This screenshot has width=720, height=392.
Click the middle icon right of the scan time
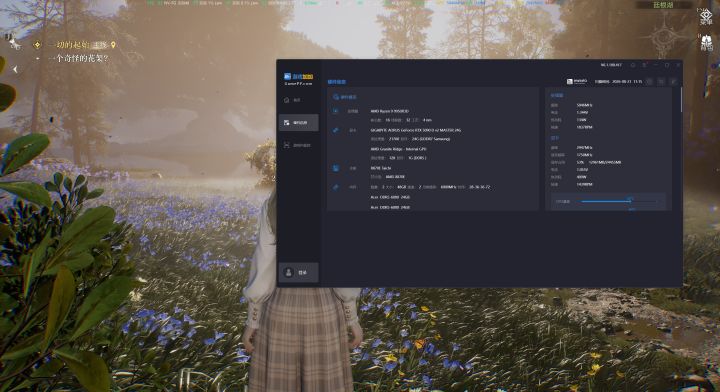[661, 82]
